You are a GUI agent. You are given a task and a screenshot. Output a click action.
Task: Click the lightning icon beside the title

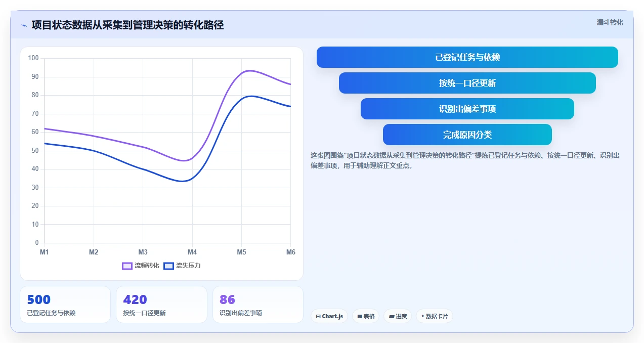pyautogui.click(x=24, y=25)
